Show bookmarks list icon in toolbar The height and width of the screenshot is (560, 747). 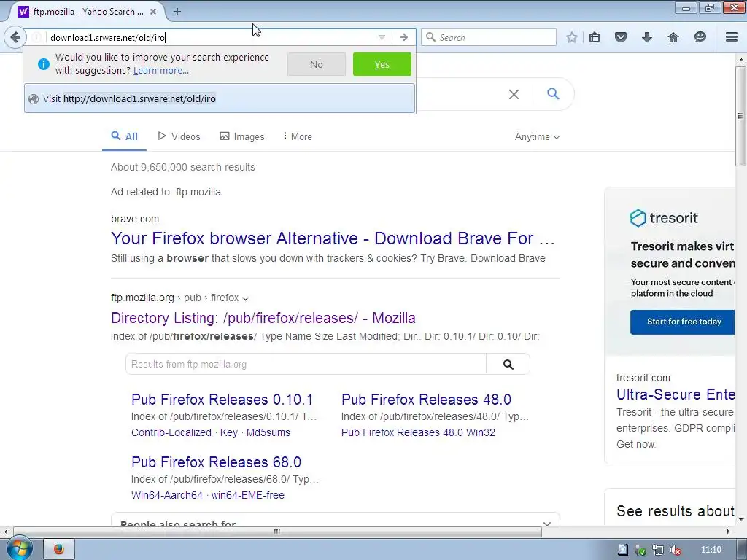(595, 37)
